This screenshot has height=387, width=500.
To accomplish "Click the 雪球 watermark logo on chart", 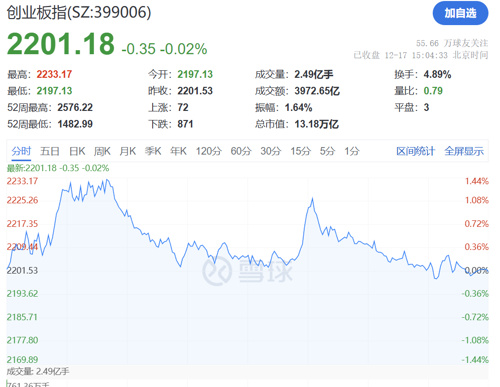I will (247, 271).
